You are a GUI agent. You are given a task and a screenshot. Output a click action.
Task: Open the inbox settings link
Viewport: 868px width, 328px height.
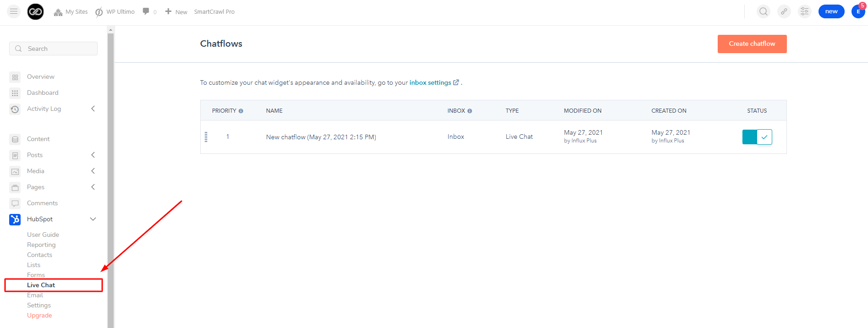(x=430, y=82)
